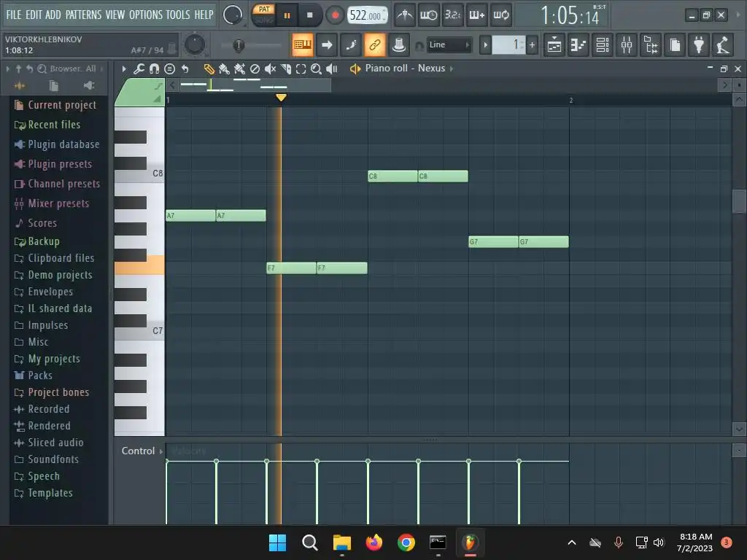Open the piano roll menu arrow
Screen dimensions: 747x560
[x=124, y=69]
